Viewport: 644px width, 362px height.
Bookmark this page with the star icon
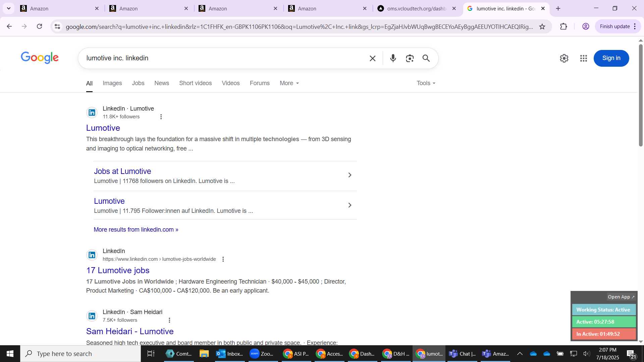[542, 26]
